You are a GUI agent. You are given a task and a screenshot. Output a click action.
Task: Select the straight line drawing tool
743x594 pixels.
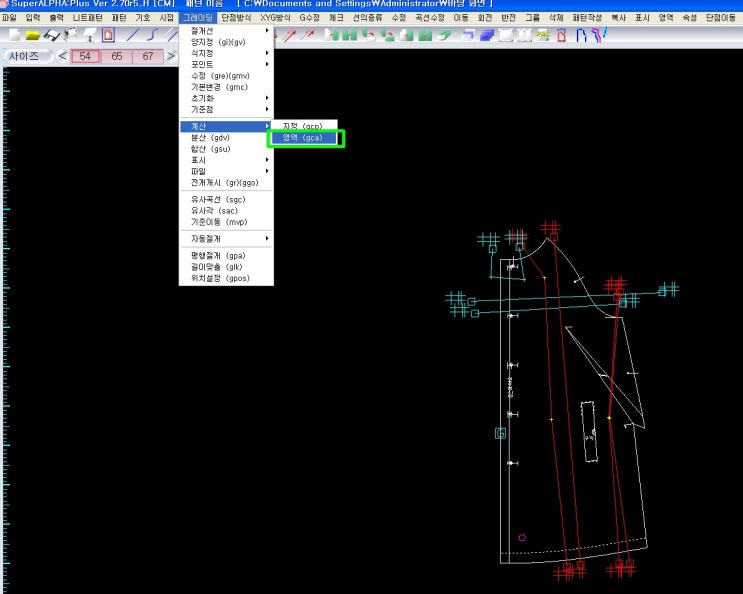(133, 35)
